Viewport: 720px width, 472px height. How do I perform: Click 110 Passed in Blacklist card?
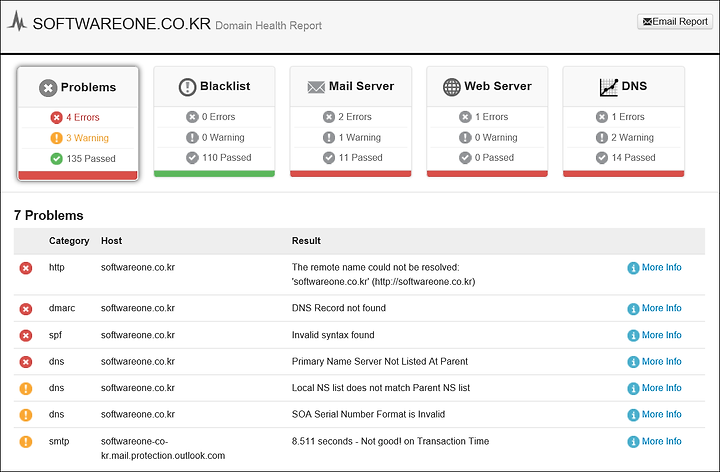[x=227, y=157]
